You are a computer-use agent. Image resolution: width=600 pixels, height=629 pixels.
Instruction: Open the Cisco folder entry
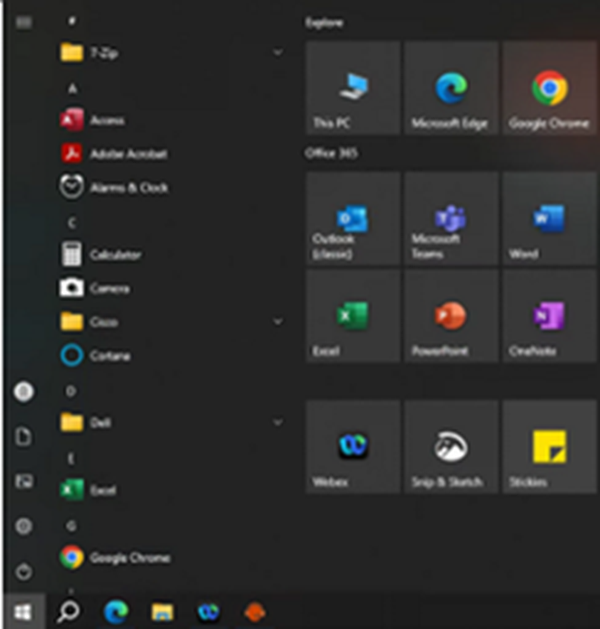click(172, 322)
